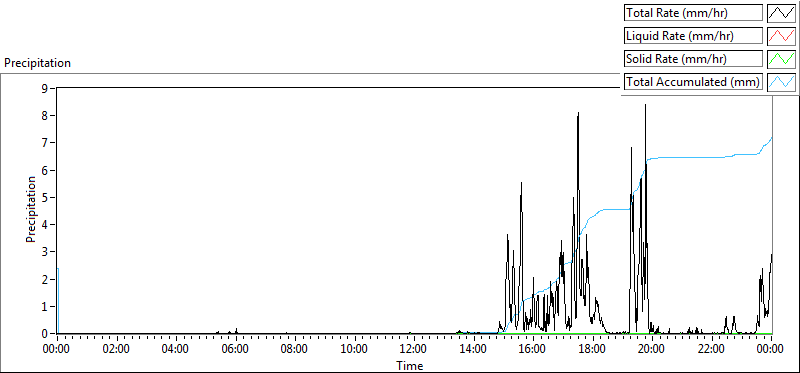Click the 04:00 time axis label
800x373 pixels.
pos(177,350)
